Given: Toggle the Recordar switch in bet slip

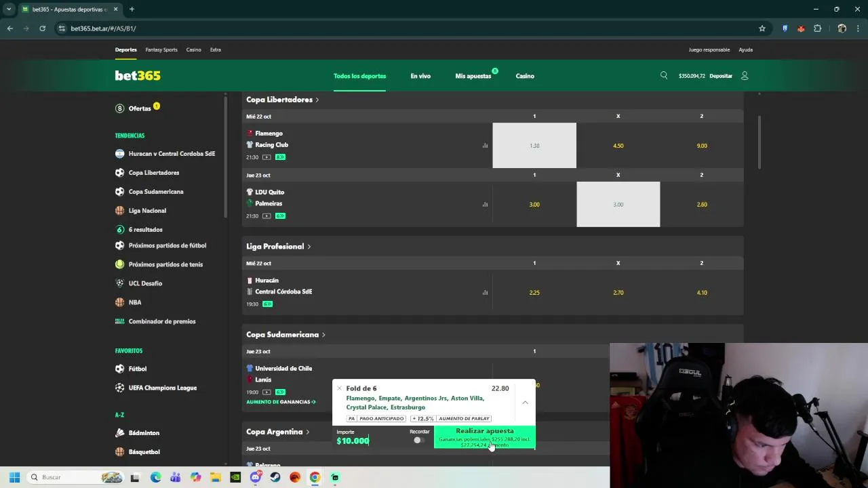Looking at the screenshot, I should (419, 441).
